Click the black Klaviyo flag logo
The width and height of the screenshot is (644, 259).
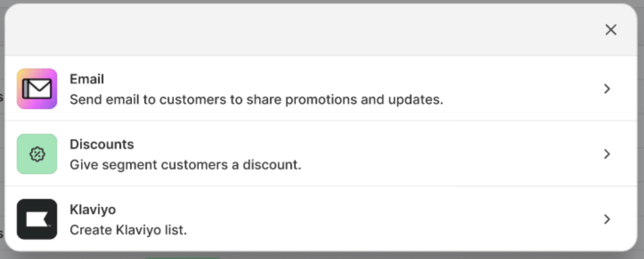(x=37, y=219)
